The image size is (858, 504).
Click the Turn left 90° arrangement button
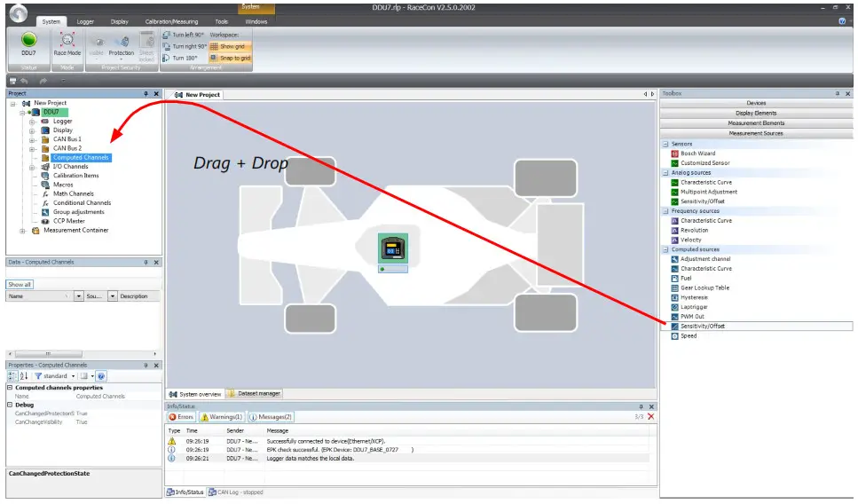(184, 35)
